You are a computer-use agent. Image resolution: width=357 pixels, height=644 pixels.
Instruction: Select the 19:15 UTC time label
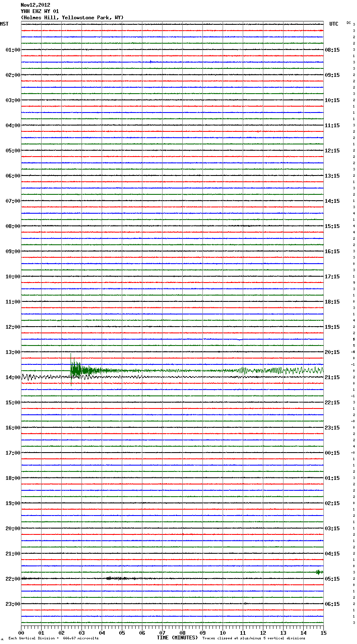[332, 327]
